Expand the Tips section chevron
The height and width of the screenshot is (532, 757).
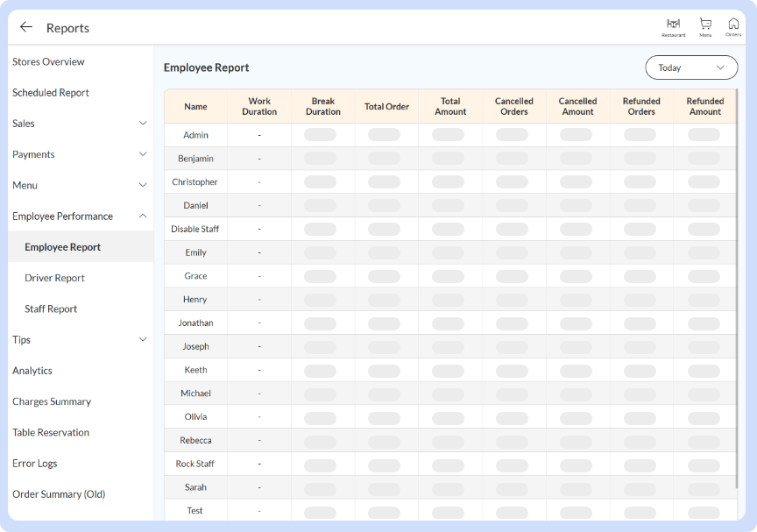pyautogui.click(x=143, y=340)
